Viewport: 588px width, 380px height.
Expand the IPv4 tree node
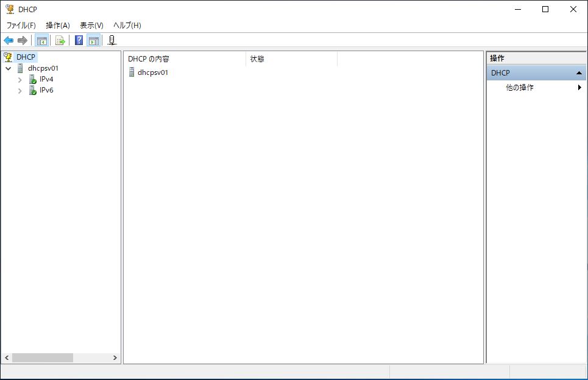(19, 79)
